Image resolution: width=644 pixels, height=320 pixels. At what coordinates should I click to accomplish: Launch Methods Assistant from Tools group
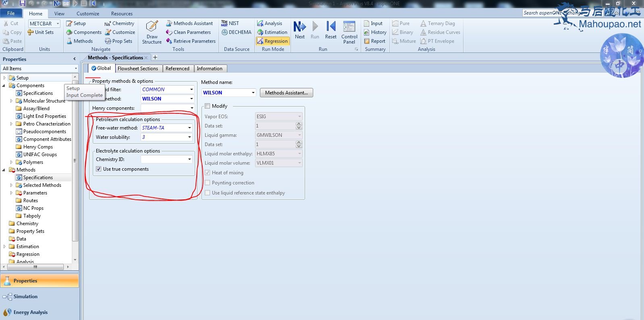(x=189, y=23)
